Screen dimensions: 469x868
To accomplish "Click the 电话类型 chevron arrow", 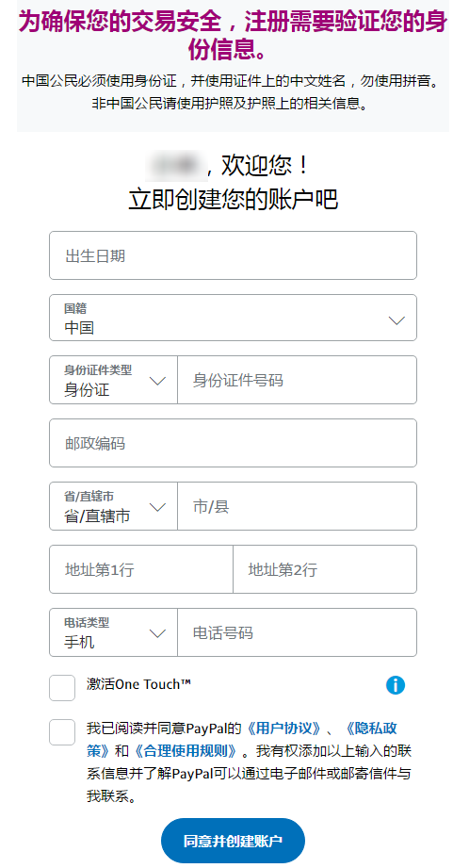I will pos(157,633).
